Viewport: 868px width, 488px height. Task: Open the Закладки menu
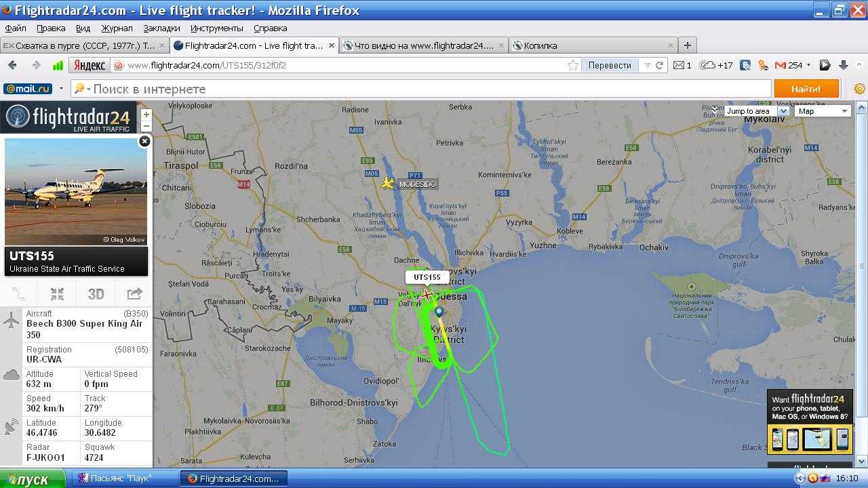click(161, 28)
